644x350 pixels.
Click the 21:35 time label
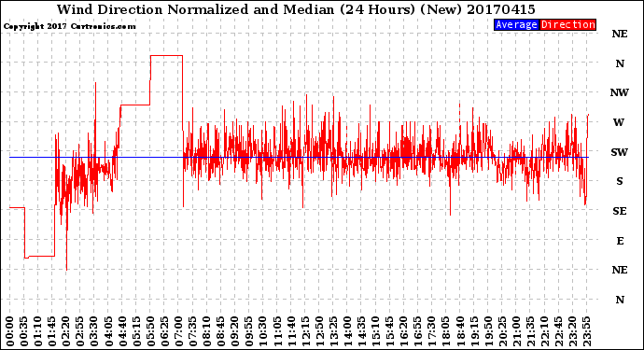531,331
